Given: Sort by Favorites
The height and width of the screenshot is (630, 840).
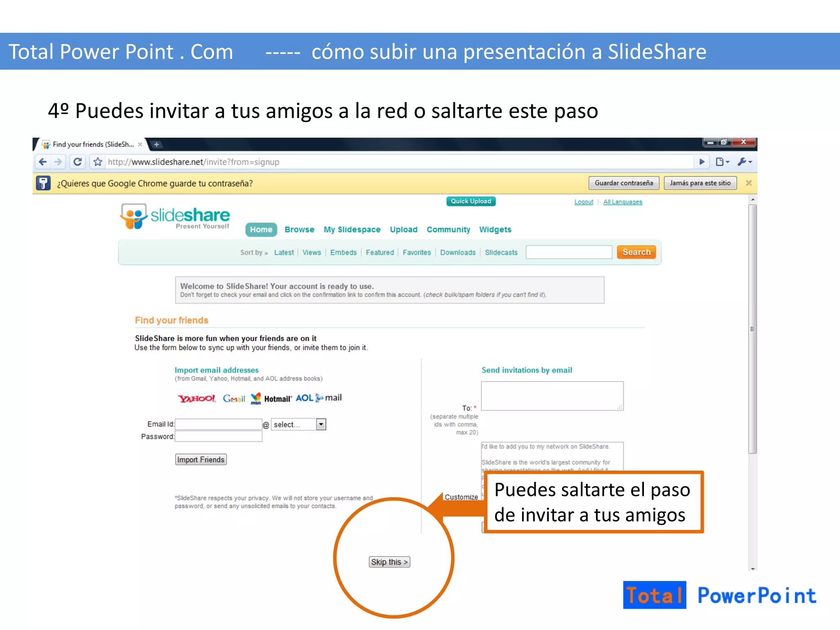Looking at the screenshot, I should (417, 253).
